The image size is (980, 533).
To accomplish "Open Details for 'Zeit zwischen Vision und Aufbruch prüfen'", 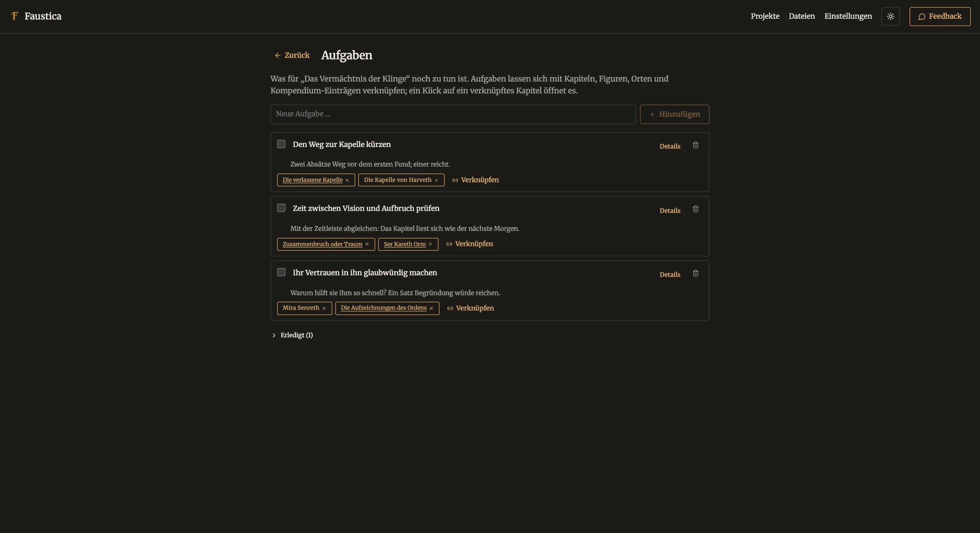I will click(670, 211).
